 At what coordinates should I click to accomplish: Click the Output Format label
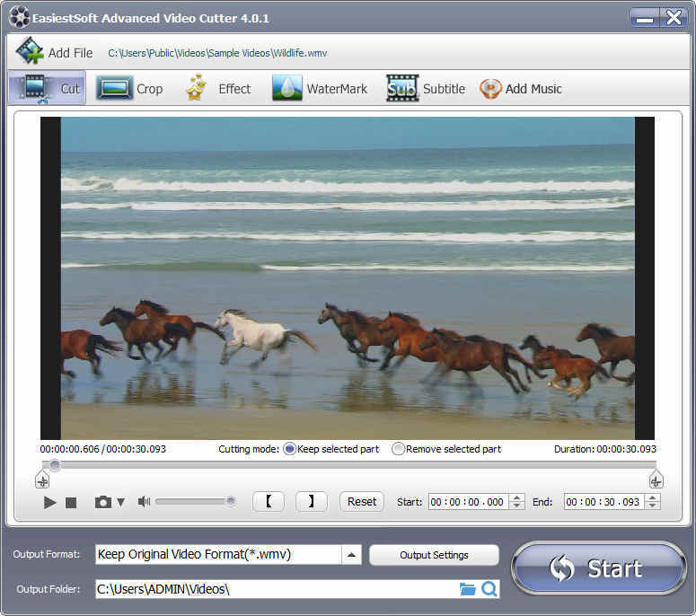(46, 554)
